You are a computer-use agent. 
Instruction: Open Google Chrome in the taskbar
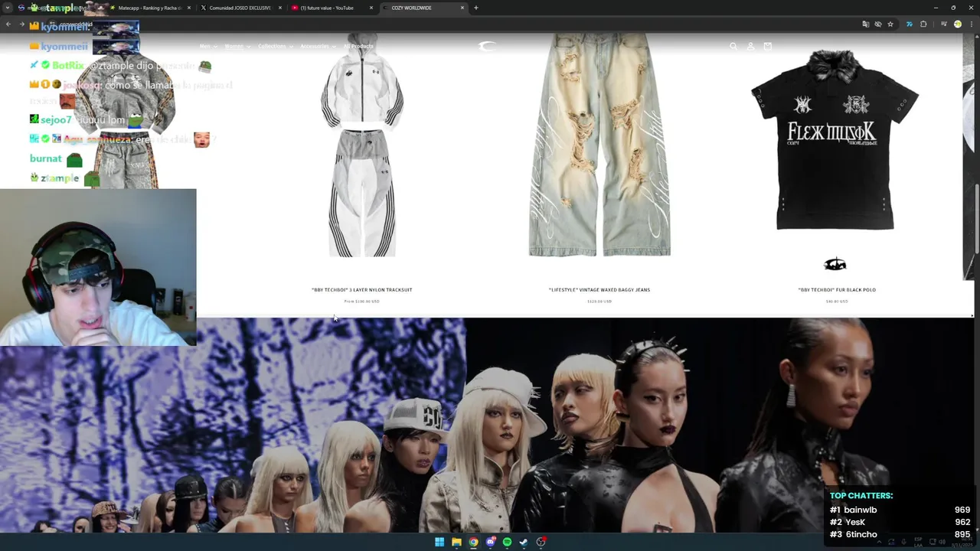click(473, 542)
